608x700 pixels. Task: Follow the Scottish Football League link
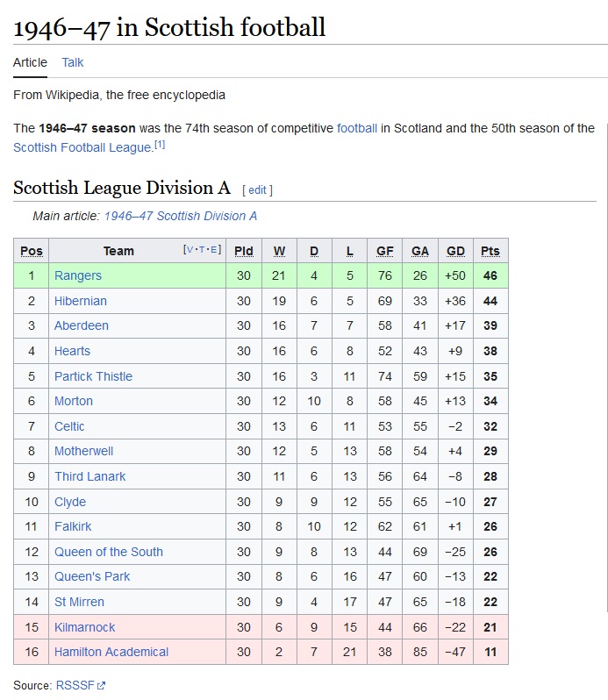83,147
